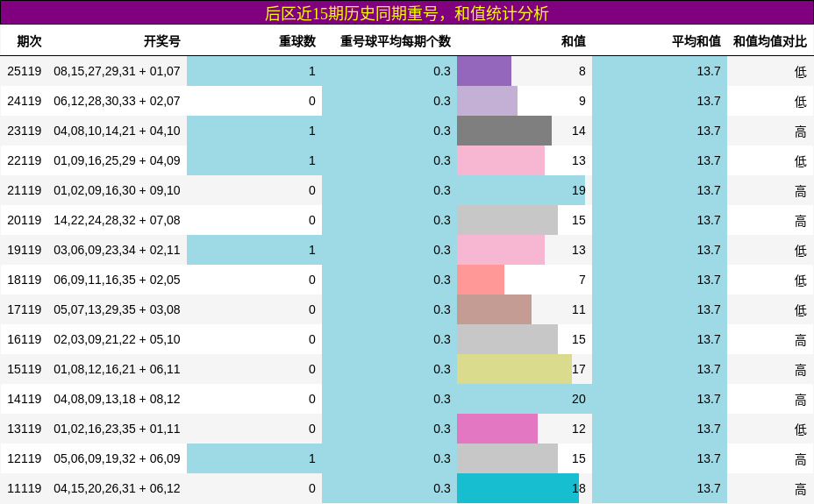Click the 0.3 average in row 16119
Viewport: 814px width, 504px height.
(442, 339)
